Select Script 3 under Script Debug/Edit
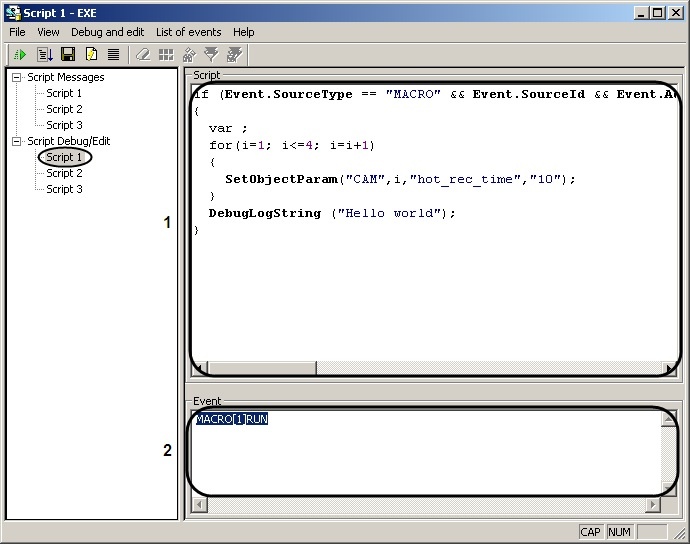 pyautogui.click(x=64, y=189)
